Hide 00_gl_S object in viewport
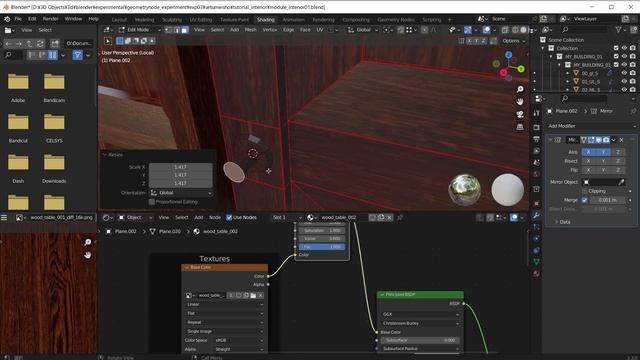640x360 pixels. 624,73
